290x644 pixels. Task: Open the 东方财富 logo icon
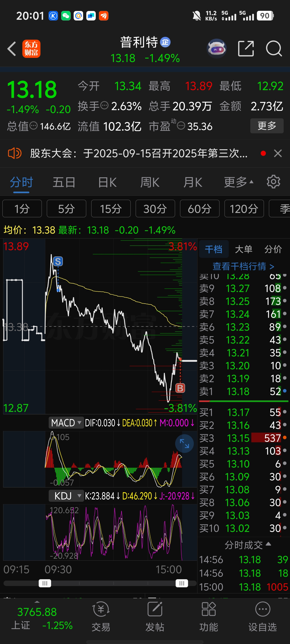[31, 49]
